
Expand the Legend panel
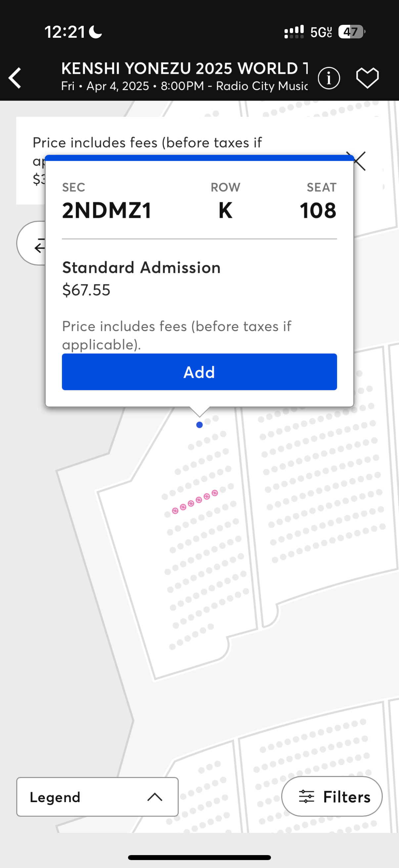tap(97, 796)
